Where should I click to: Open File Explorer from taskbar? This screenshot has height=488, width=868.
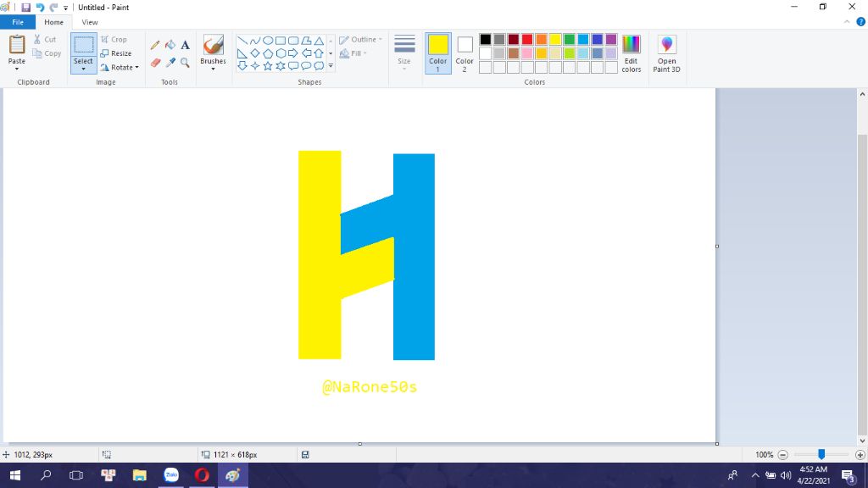pyautogui.click(x=140, y=475)
